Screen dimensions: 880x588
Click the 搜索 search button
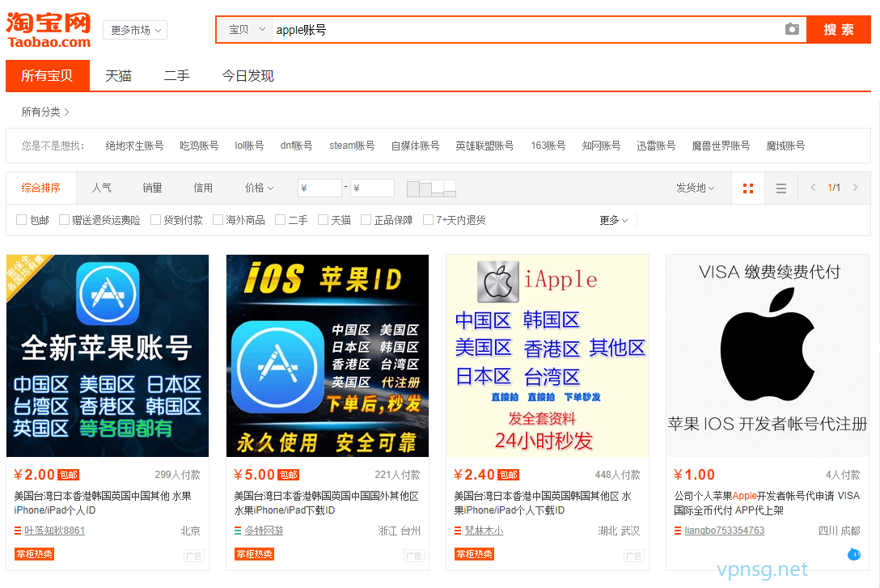pos(839,30)
